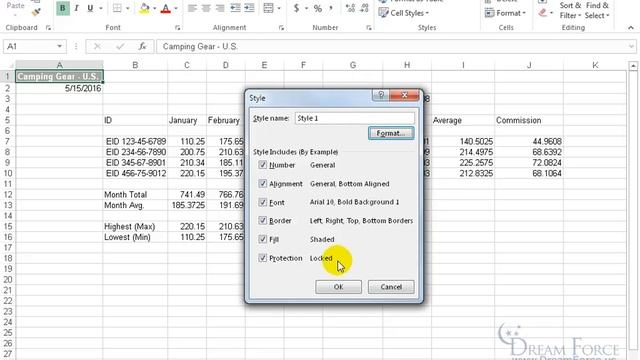The width and height of the screenshot is (640, 360).
Task: Toggle the Border checkbox
Action: tap(262, 220)
